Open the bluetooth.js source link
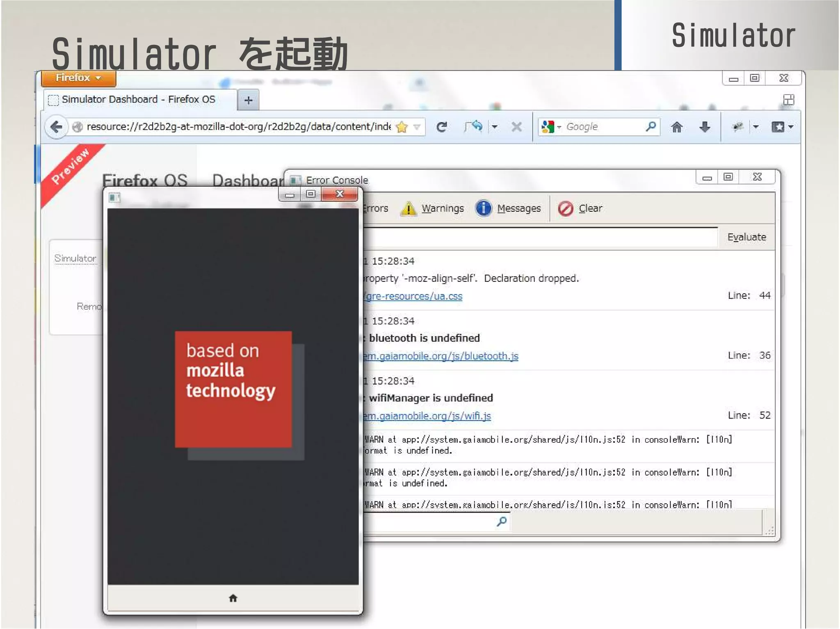The width and height of the screenshot is (840, 629). 441,356
